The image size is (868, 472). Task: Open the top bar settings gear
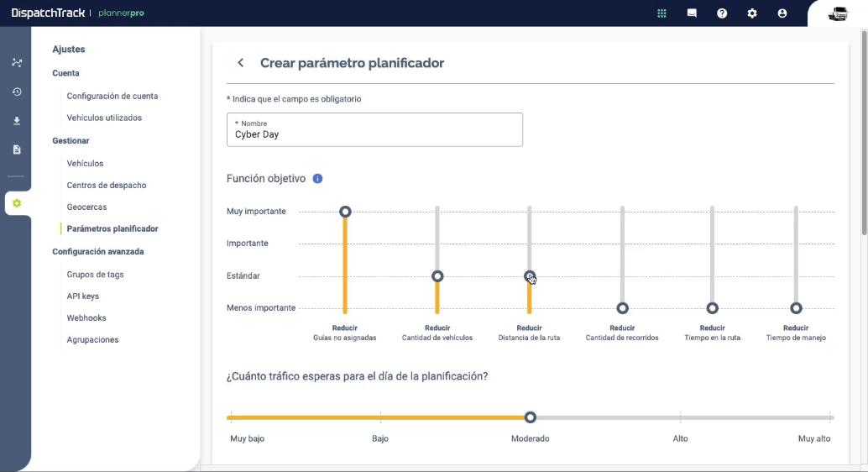tap(752, 13)
